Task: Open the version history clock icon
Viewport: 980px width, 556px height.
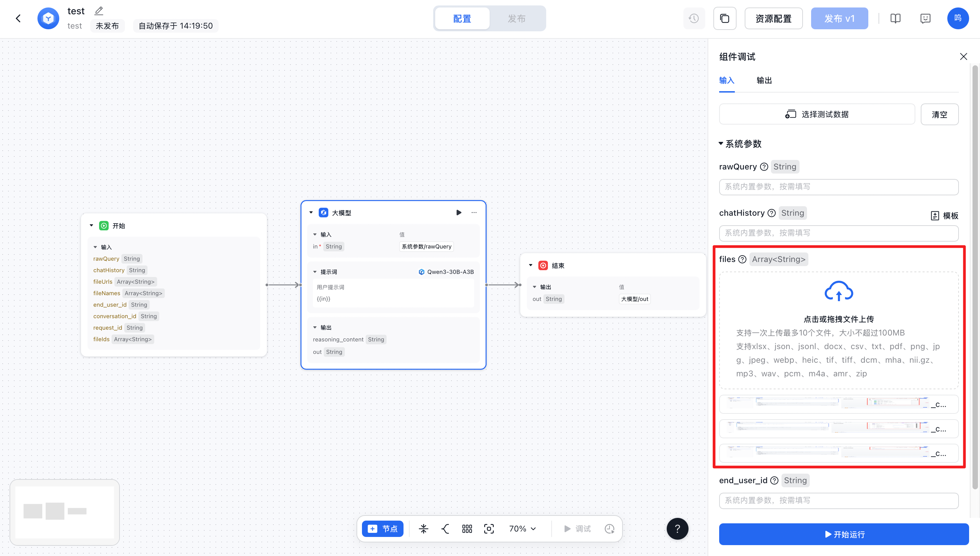Action: click(x=693, y=18)
